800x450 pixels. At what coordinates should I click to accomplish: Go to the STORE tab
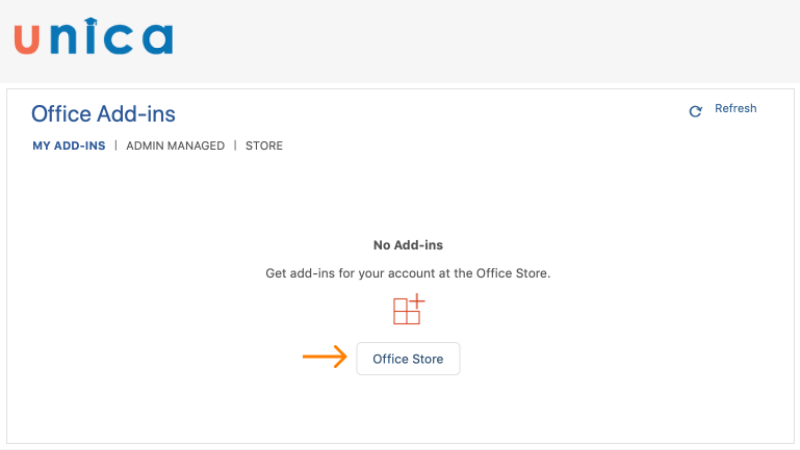(264, 146)
